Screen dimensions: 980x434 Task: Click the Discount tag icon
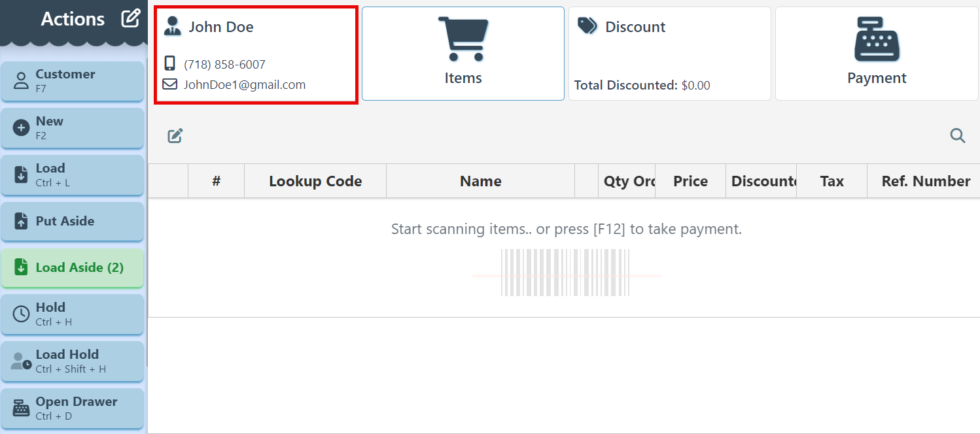tap(587, 26)
